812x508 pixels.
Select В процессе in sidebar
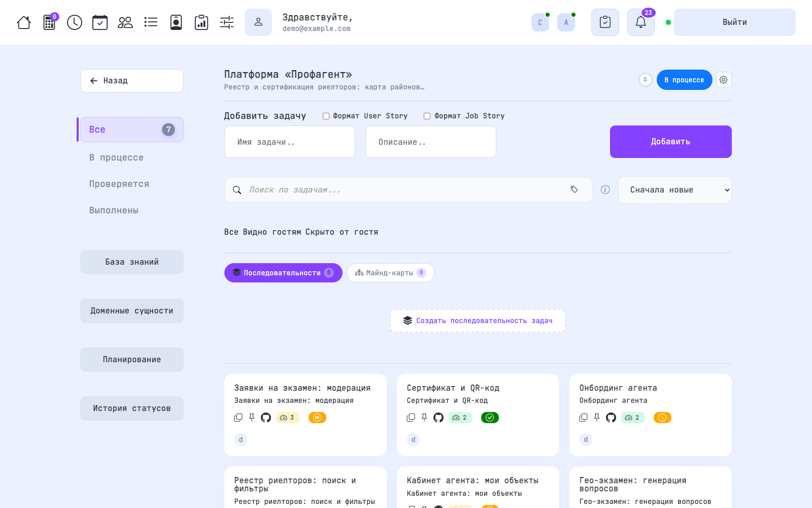click(116, 157)
